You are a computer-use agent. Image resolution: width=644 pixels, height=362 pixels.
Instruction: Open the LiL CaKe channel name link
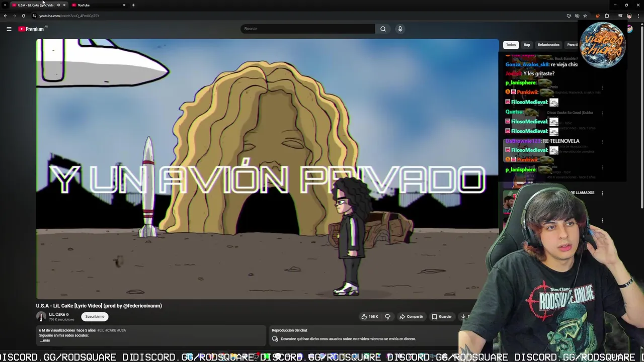tap(57, 314)
